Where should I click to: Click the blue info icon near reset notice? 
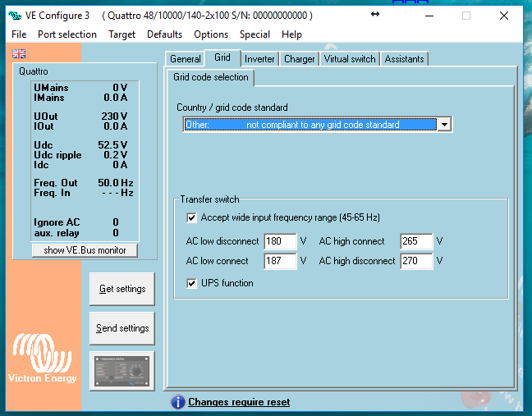178,402
